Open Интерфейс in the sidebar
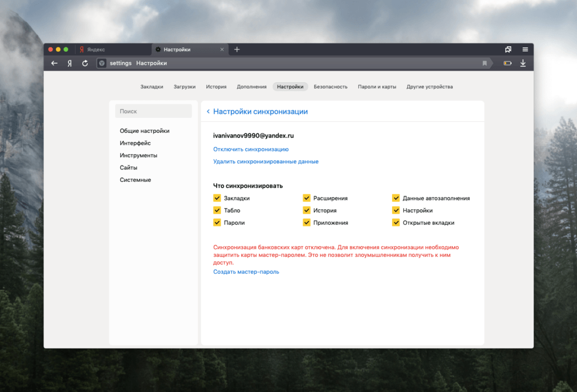Screen dimensions: 577x392 (135, 143)
